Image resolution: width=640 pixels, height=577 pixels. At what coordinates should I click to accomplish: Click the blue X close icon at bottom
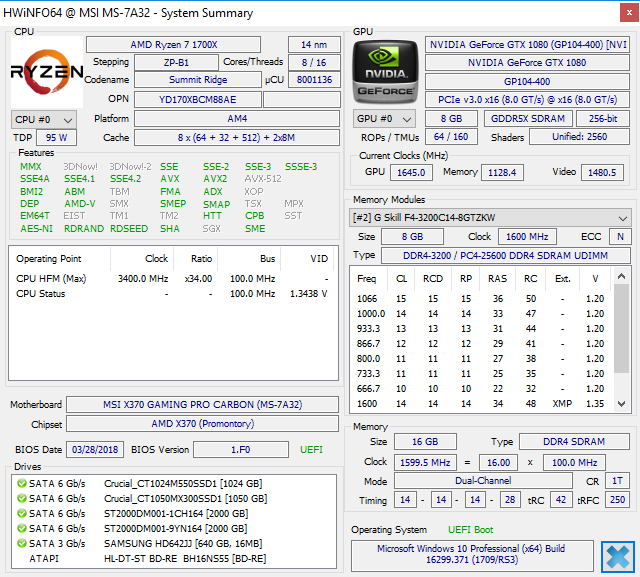click(618, 557)
